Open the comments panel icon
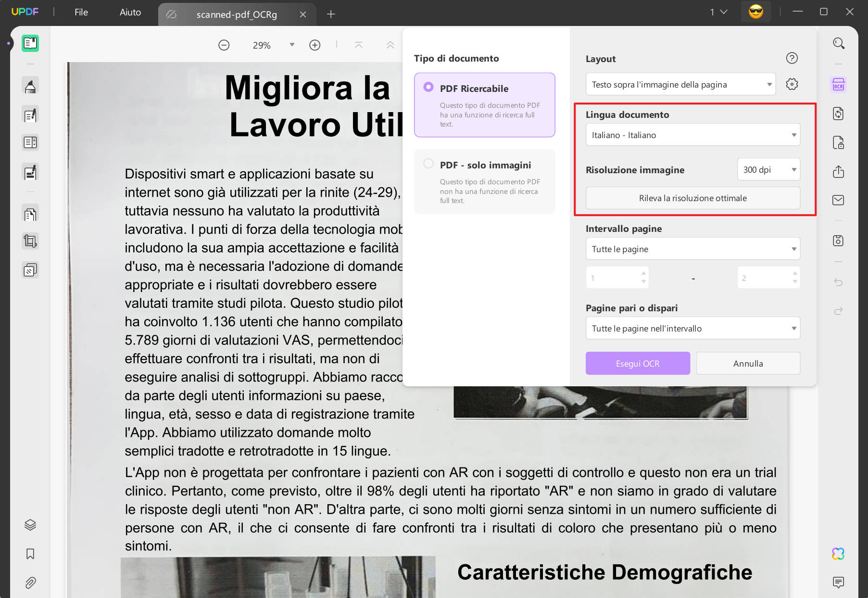 (839, 583)
